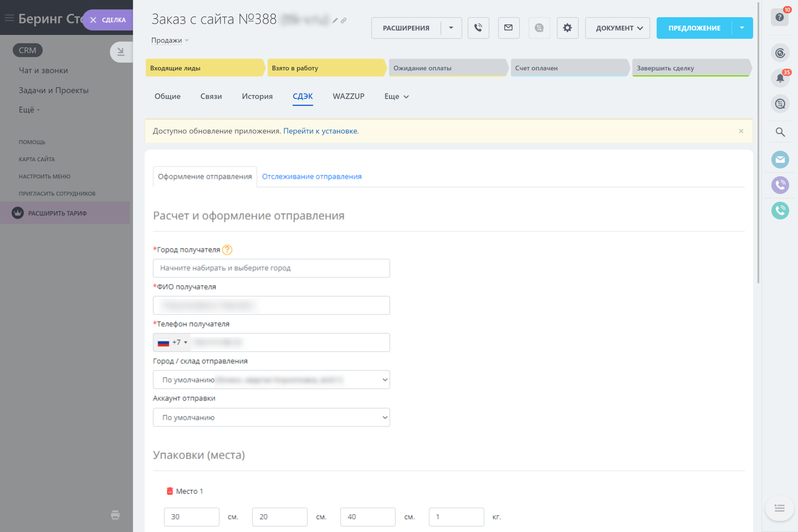This screenshot has width=798, height=532.
Task: Dismiss the update notification with the X
Action: [x=741, y=131]
